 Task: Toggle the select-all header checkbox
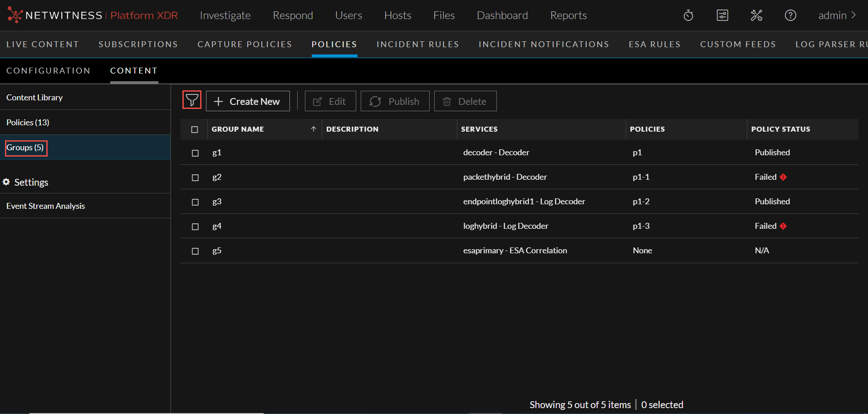point(195,129)
